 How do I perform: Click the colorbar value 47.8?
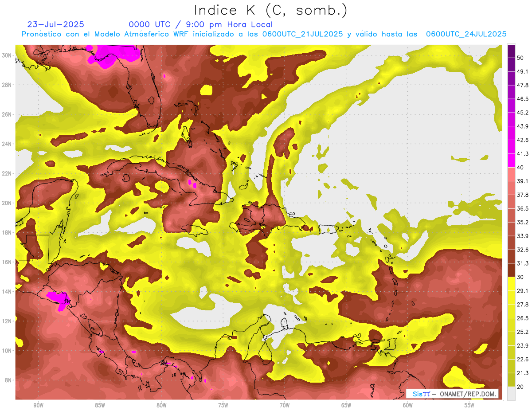click(x=523, y=85)
